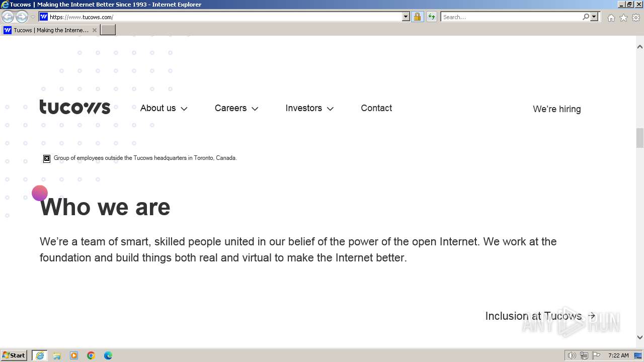Click the Home icon in the toolbar
Viewport: 644px width, 362px height.
pos(611,18)
